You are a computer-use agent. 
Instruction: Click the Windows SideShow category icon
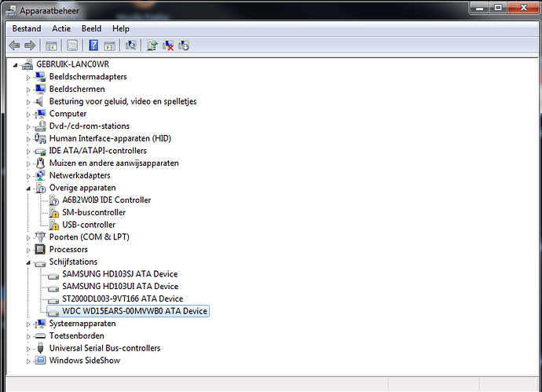[40, 361]
